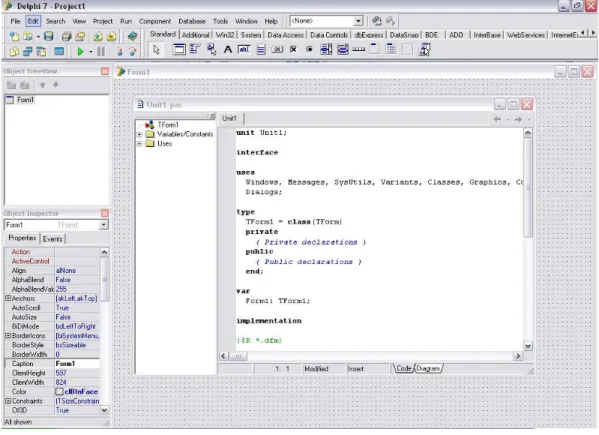Click the Save All toolbar icon
599x435 pixels.
click(66, 36)
